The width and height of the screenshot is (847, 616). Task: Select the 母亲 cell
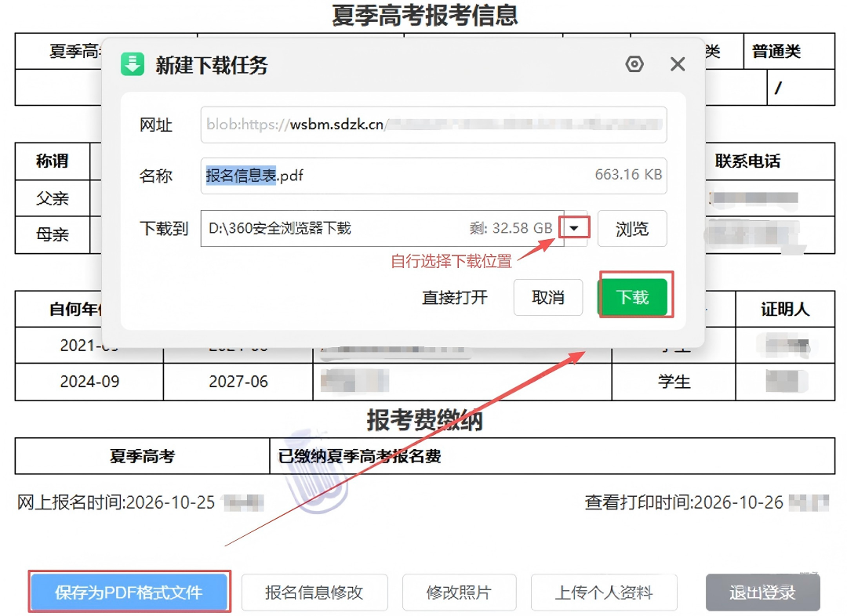pyautogui.click(x=53, y=234)
